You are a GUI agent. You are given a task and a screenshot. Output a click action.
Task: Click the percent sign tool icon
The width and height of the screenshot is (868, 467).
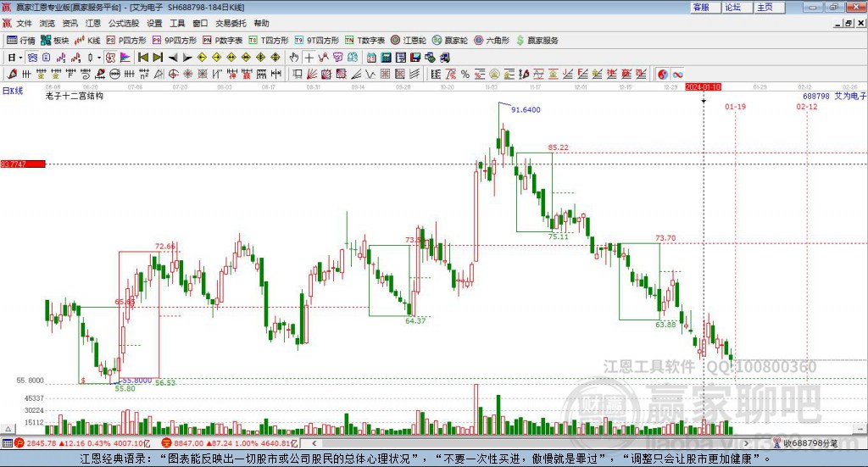tap(465, 74)
